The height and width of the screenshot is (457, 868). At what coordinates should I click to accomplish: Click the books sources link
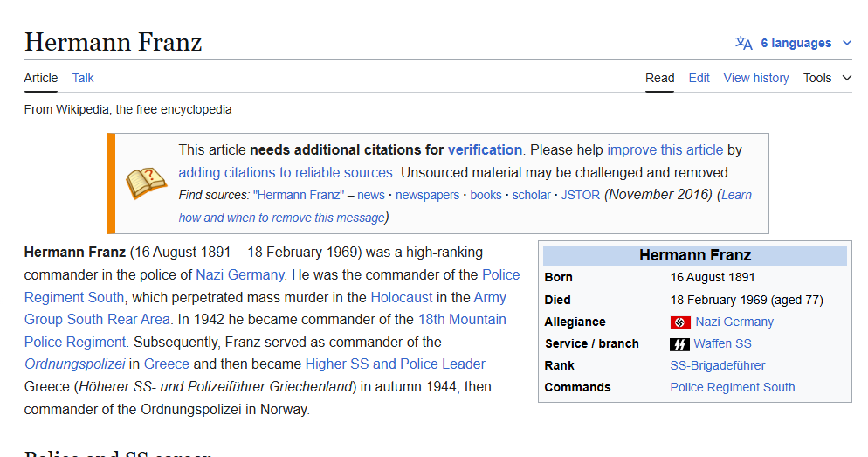[486, 196]
